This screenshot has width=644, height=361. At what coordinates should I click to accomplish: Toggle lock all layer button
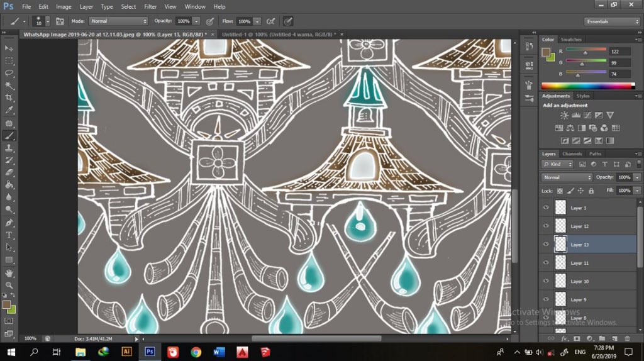pos(591,191)
